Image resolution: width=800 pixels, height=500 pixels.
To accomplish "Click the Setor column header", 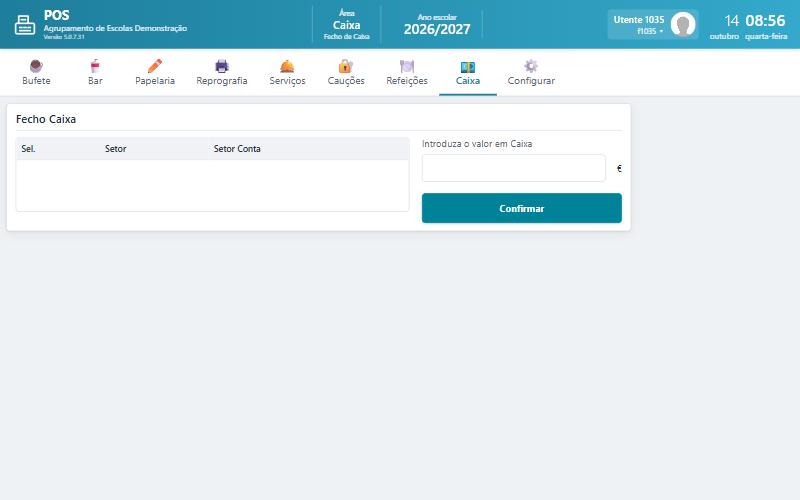I will 115,149.
